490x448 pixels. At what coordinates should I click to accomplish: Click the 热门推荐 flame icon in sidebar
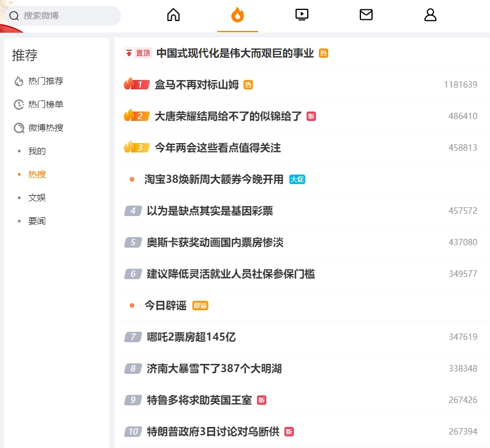pyautogui.click(x=19, y=81)
